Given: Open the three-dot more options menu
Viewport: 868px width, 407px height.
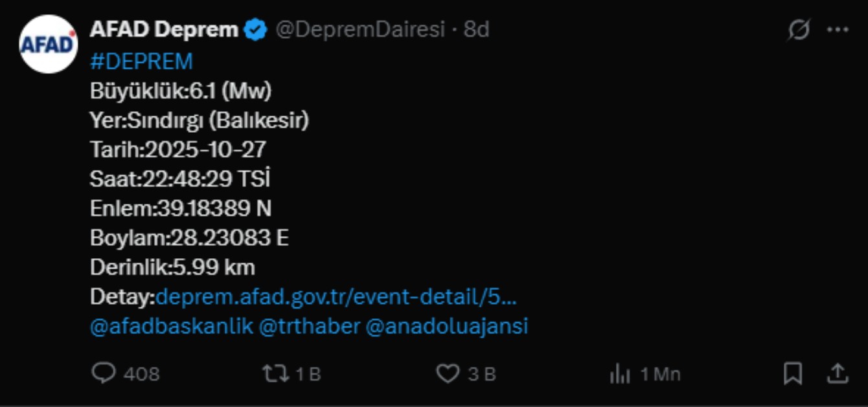Looking at the screenshot, I should coord(838,30).
